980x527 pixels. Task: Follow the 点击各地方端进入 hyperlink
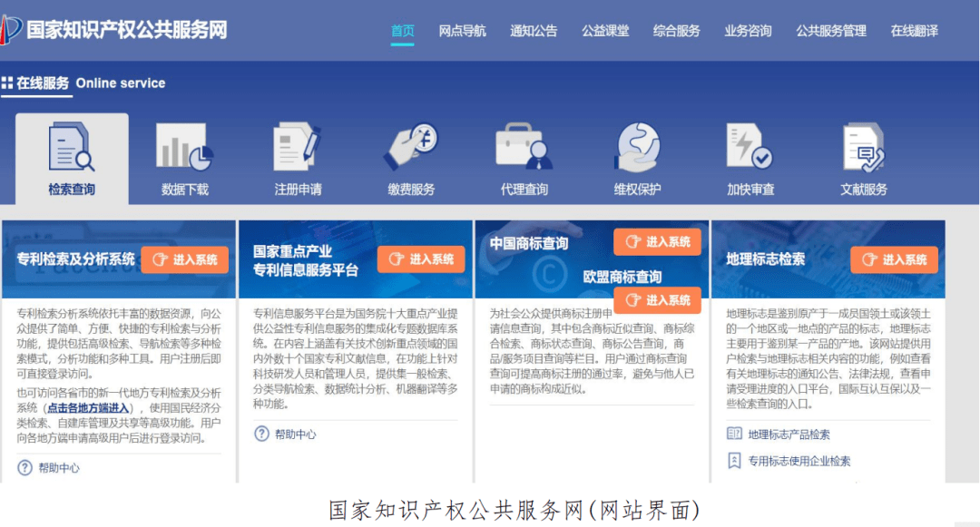click(88, 408)
